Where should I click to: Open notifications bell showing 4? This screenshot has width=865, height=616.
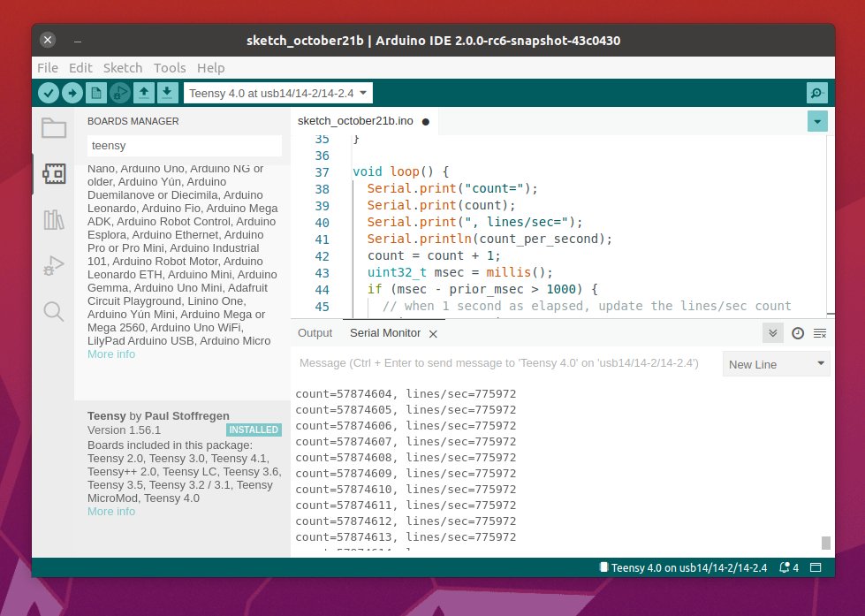point(789,567)
